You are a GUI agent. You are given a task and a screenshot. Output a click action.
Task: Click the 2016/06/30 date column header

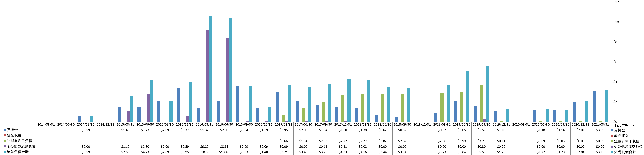click(224, 125)
